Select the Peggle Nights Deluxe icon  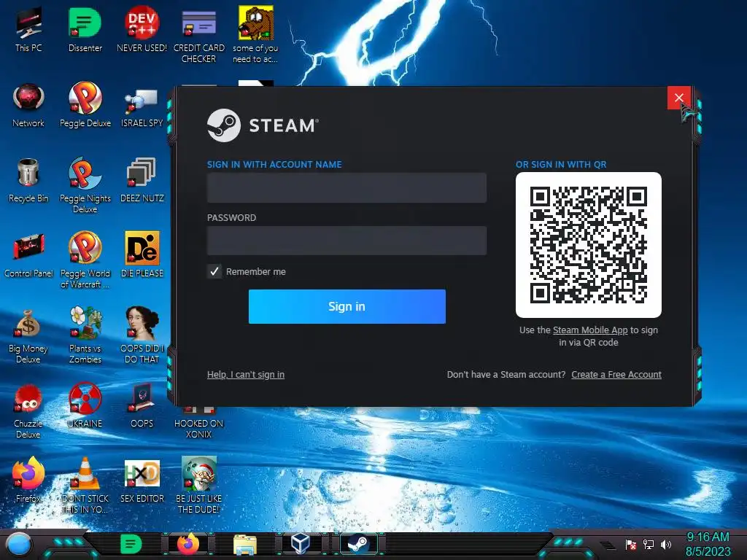(x=85, y=184)
